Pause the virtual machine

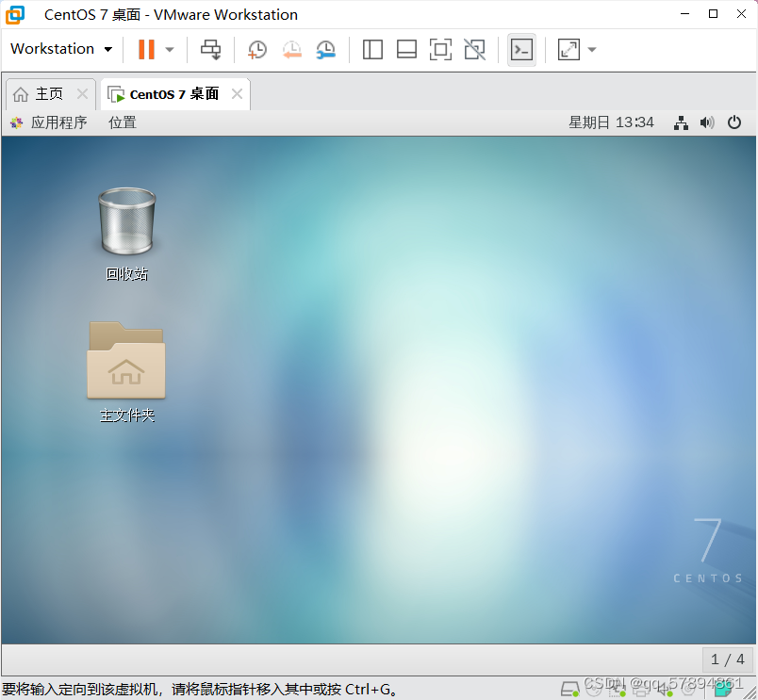point(146,49)
